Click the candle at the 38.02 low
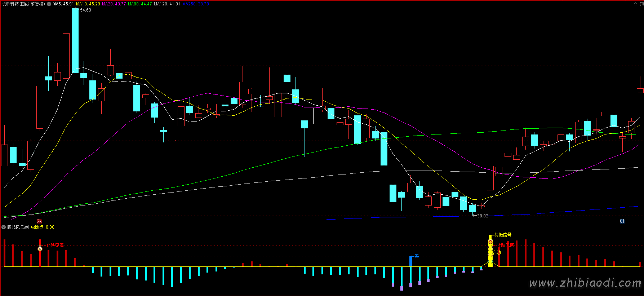Image resolution: width=644 pixels, height=296 pixels. (472, 208)
